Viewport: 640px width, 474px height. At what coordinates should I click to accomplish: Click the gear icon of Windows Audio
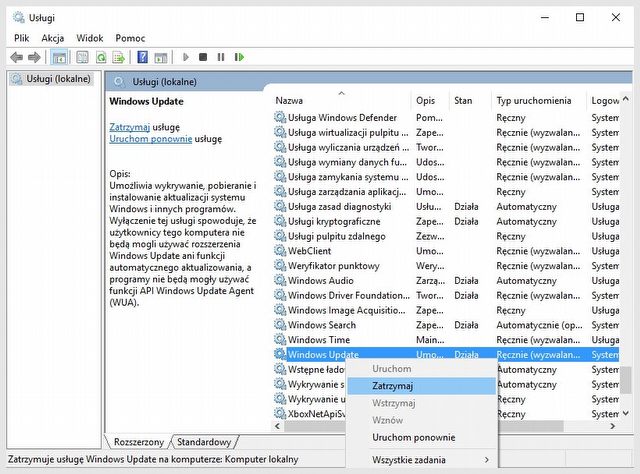(x=280, y=280)
